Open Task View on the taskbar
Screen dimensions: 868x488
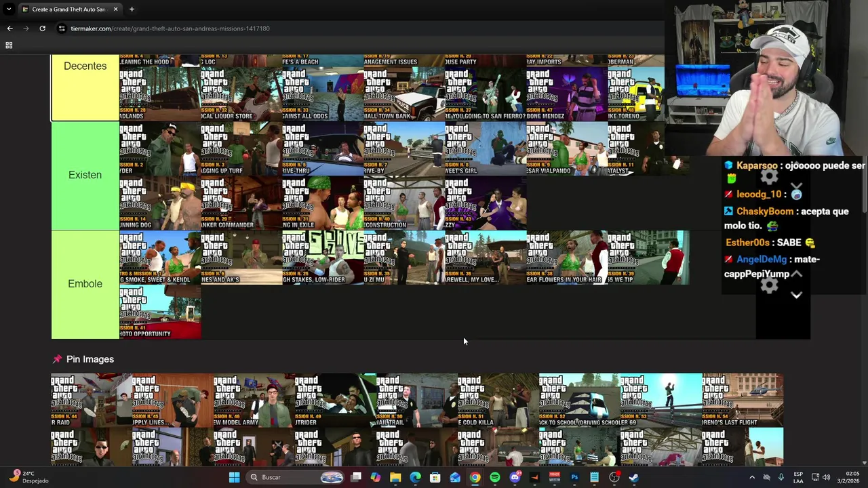click(x=356, y=477)
